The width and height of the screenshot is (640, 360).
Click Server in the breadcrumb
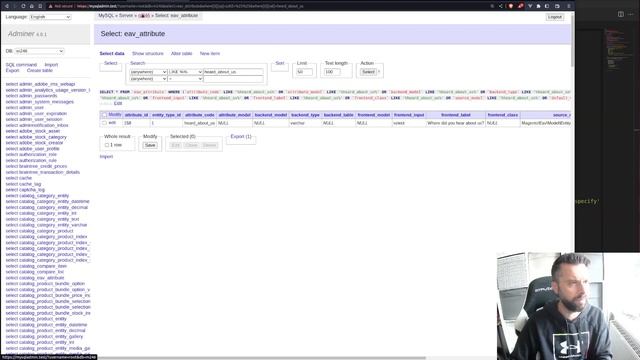pyautogui.click(x=126, y=16)
